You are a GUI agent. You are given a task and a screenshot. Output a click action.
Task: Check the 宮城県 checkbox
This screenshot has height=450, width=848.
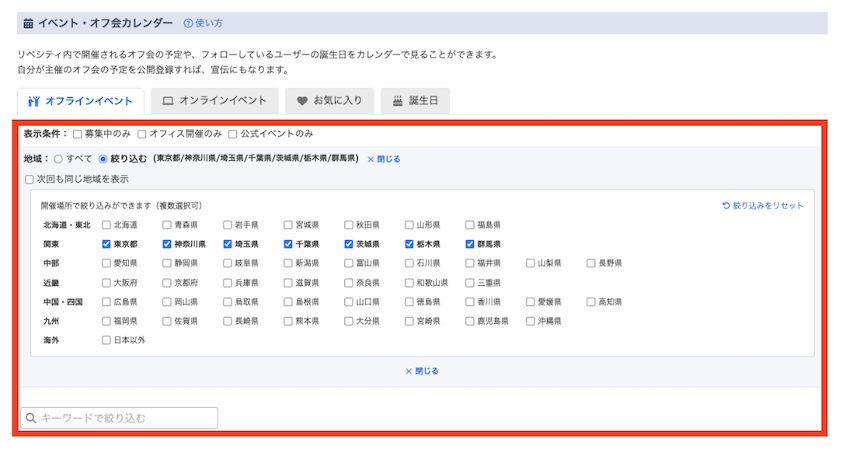(288, 225)
